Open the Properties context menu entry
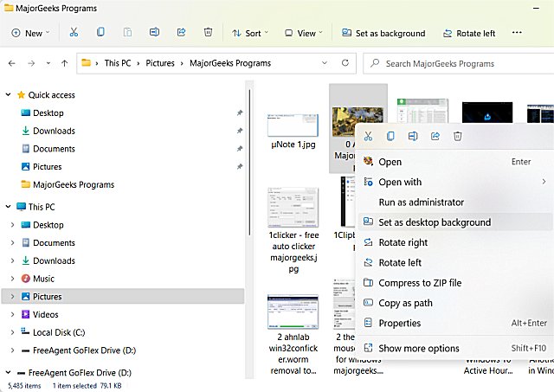 [400, 324]
